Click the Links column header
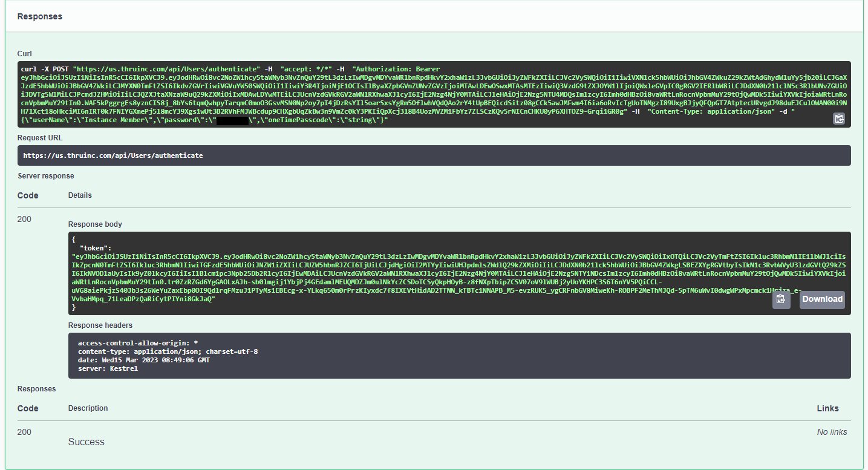 [827, 408]
